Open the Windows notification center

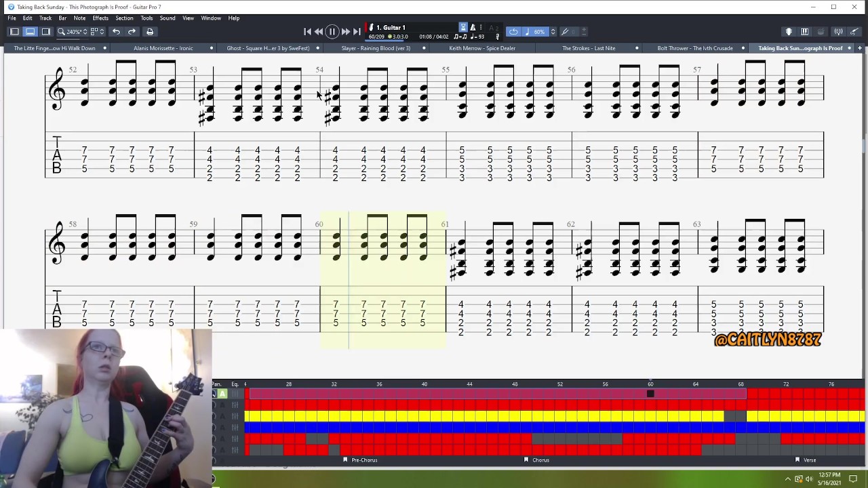point(853,479)
